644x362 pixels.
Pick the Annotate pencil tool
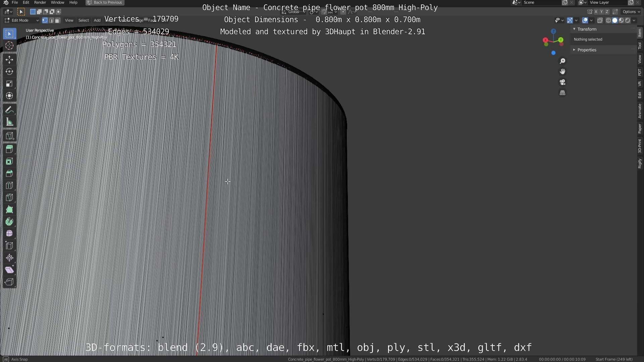point(9,110)
